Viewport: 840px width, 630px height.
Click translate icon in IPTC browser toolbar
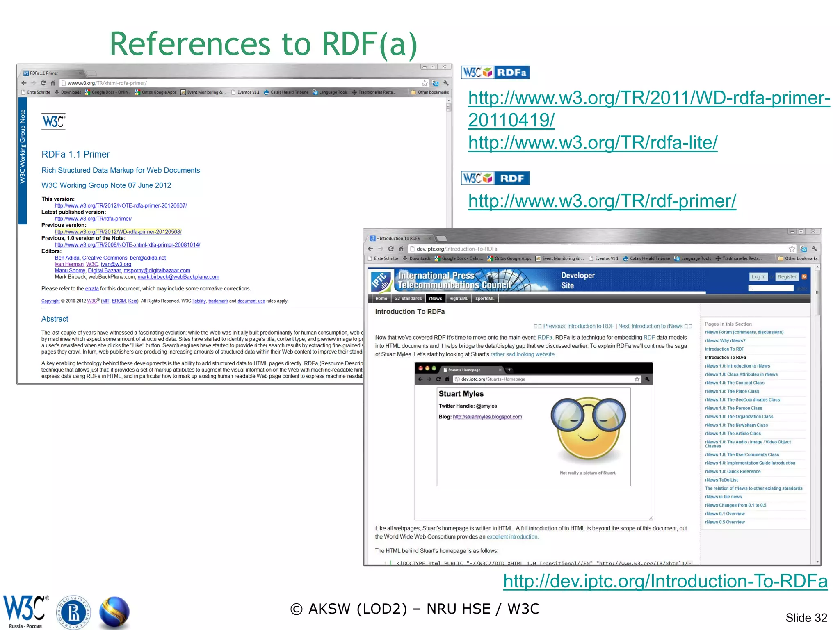pos(803,249)
